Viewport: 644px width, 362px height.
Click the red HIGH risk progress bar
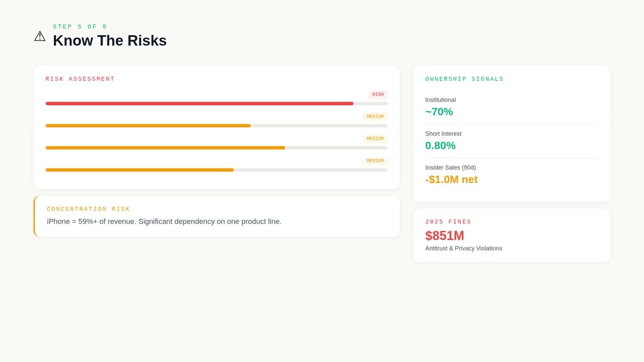pos(199,104)
